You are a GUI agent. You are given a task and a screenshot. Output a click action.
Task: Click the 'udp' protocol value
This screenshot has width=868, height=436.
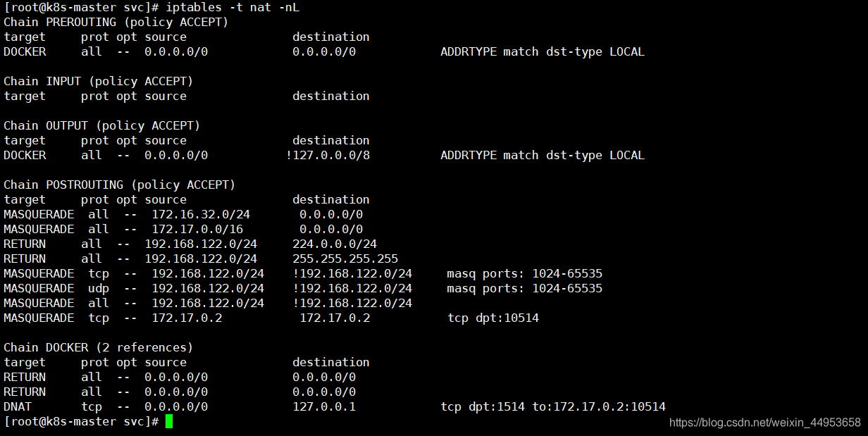coord(99,288)
